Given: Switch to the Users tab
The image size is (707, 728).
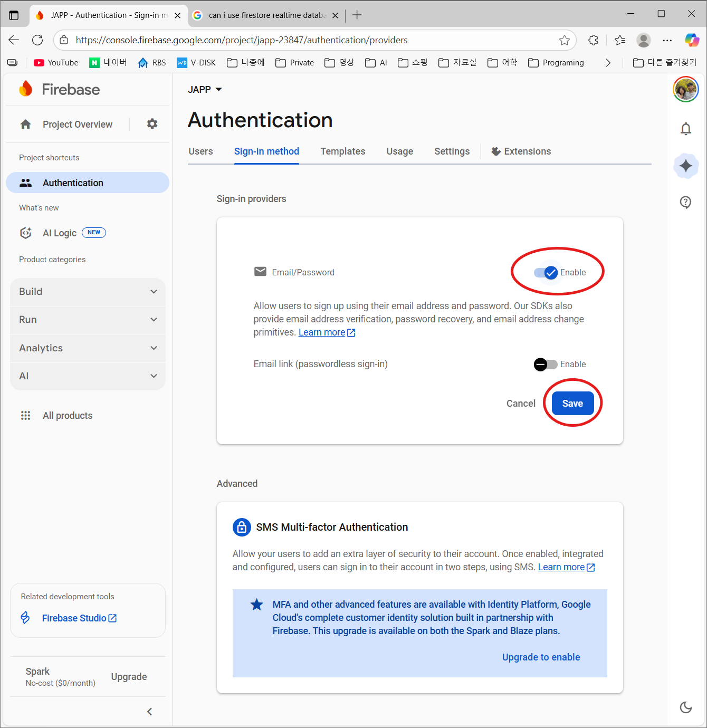Looking at the screenshot, I should coord(201,151).
